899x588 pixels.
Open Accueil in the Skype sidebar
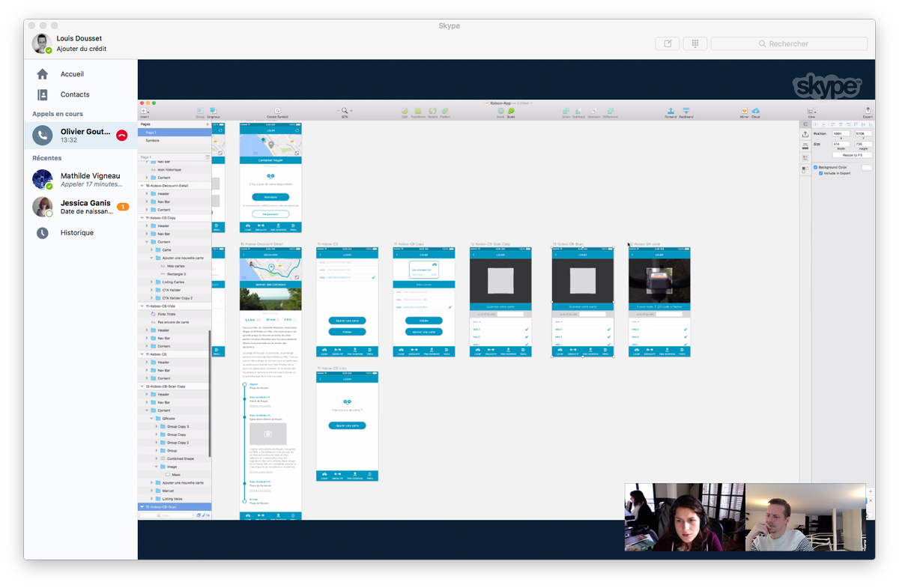(70, 73)
